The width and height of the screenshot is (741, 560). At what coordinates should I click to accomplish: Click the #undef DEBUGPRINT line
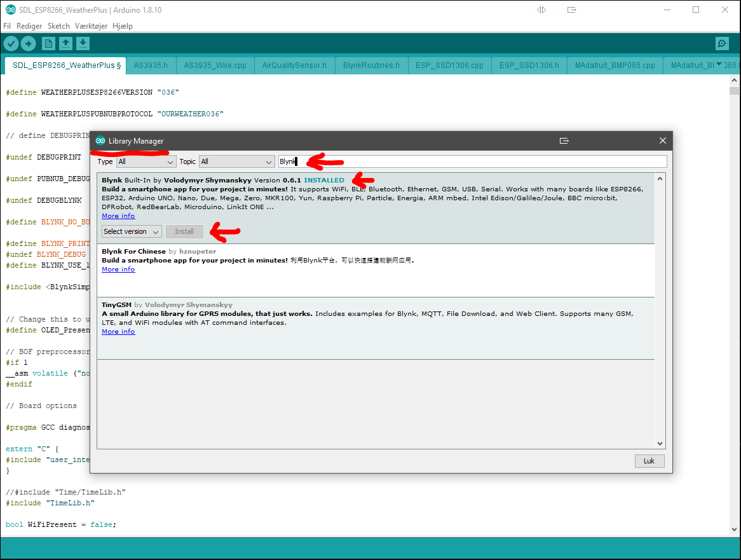43,157
